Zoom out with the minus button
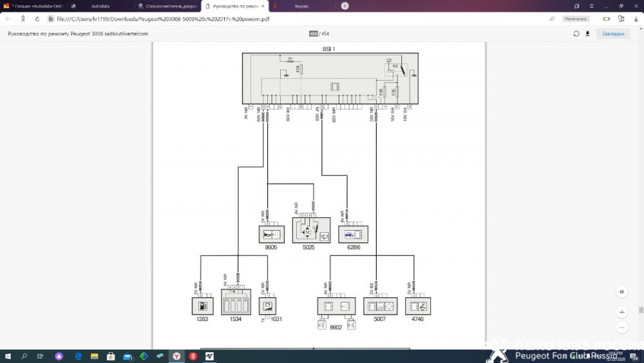644x363 pixels. 621,328
